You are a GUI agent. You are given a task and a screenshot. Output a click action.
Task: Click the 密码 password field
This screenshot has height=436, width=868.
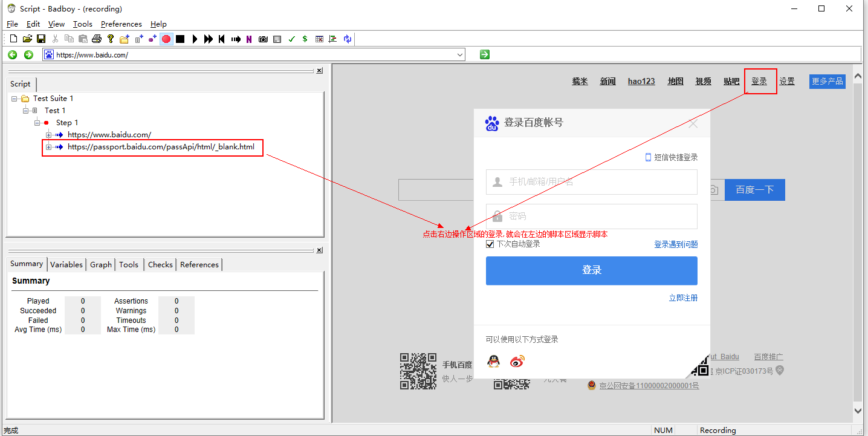pyautogui.click(x=592, y=216)
